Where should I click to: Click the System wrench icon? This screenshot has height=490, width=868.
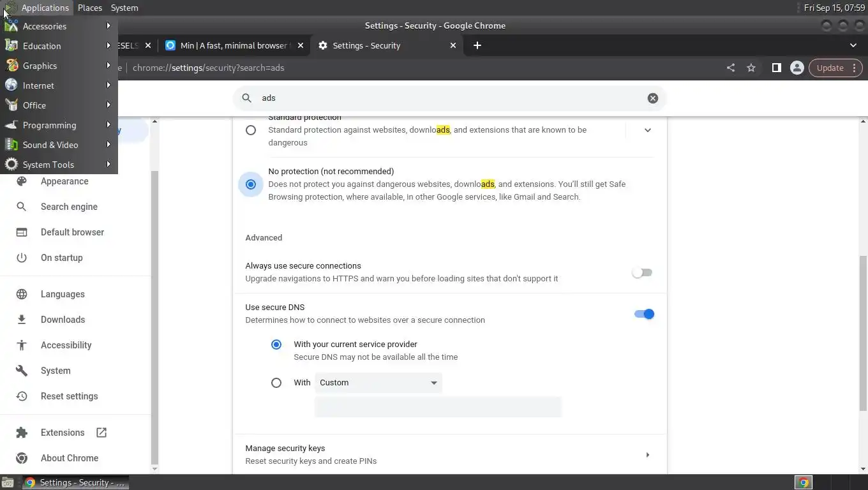pos(22,371)
